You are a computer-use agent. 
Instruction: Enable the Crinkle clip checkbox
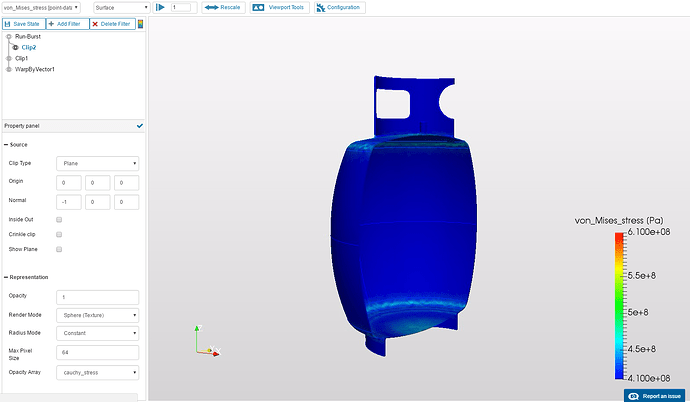coord(59,234)
